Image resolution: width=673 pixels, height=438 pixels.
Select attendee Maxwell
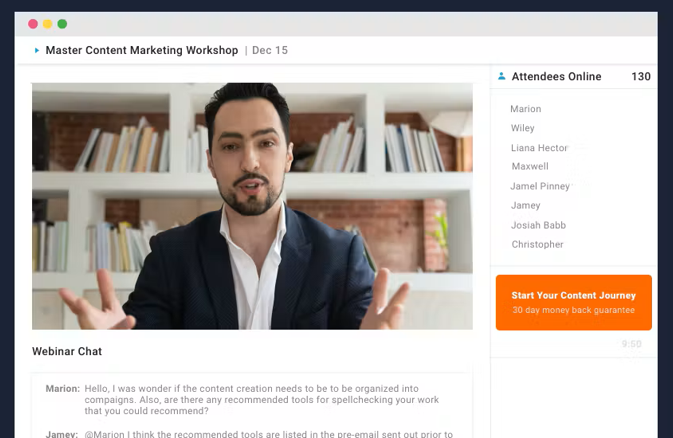(x=530, y=166)
